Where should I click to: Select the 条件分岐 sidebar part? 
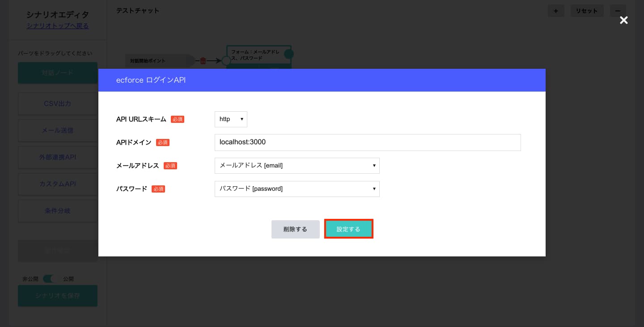click(58, 211)
